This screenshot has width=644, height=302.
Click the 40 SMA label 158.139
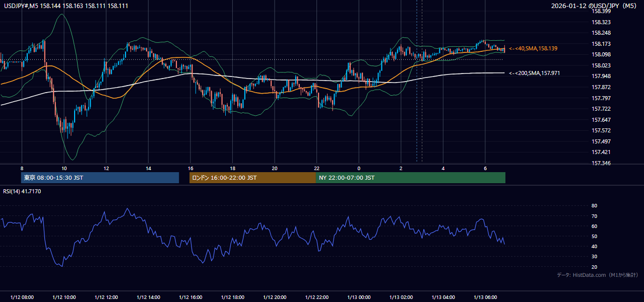pos(533,48)
